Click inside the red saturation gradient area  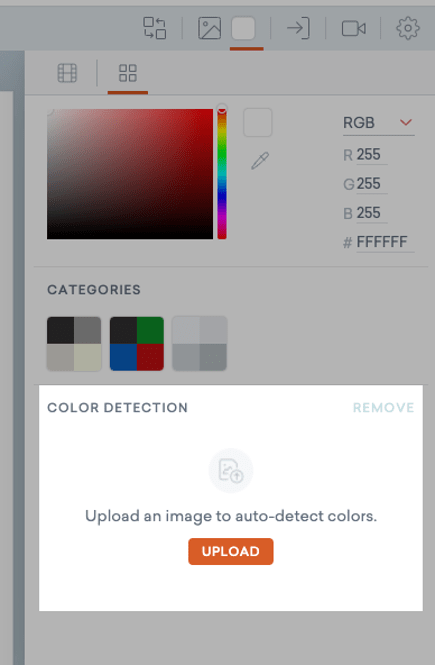coord(130,174)
